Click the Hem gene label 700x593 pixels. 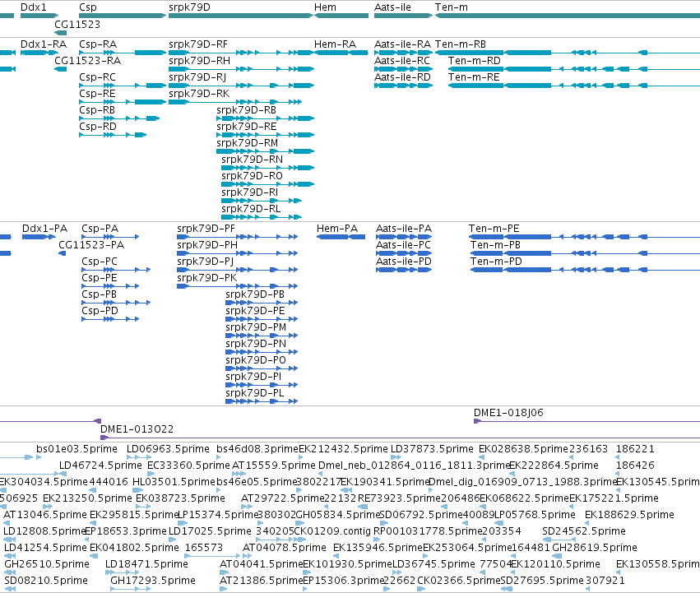click(x=325, y=7)
